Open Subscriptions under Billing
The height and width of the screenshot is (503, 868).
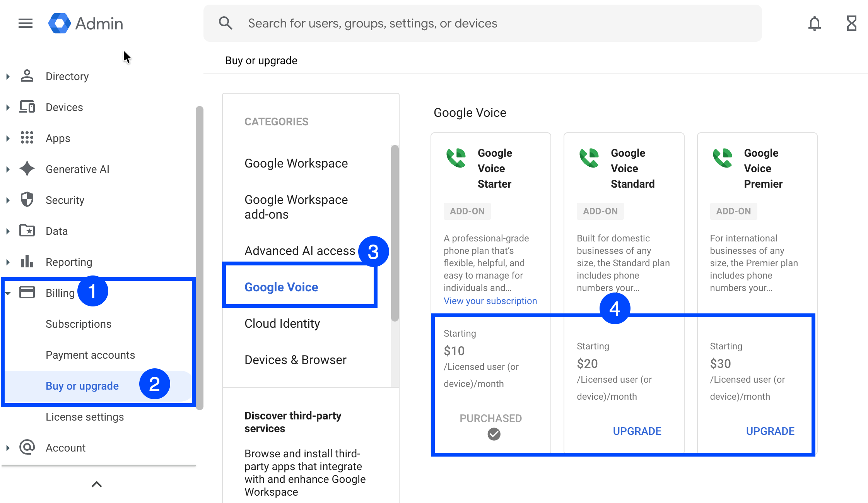pyautogui.click(x=79, y=324)
